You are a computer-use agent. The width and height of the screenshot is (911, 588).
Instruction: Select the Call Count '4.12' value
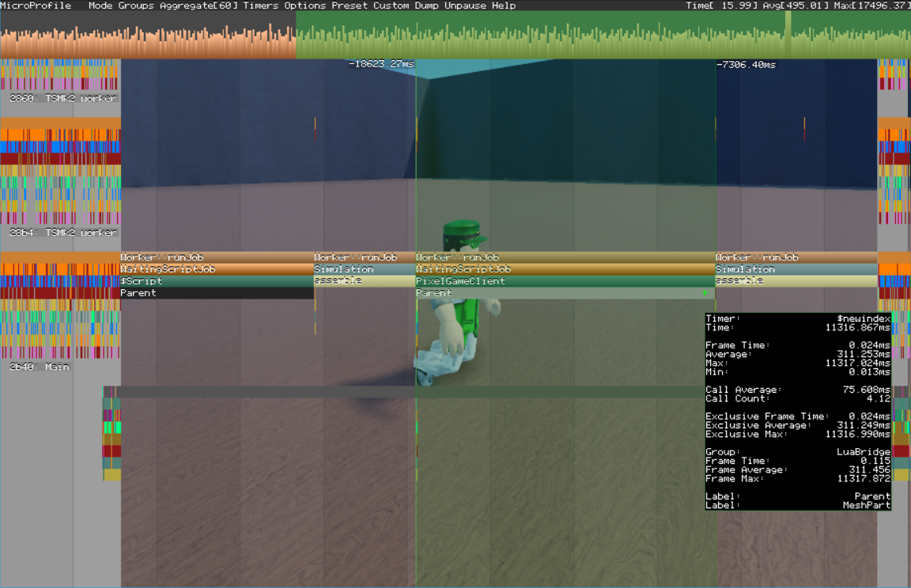coord(879,399)
